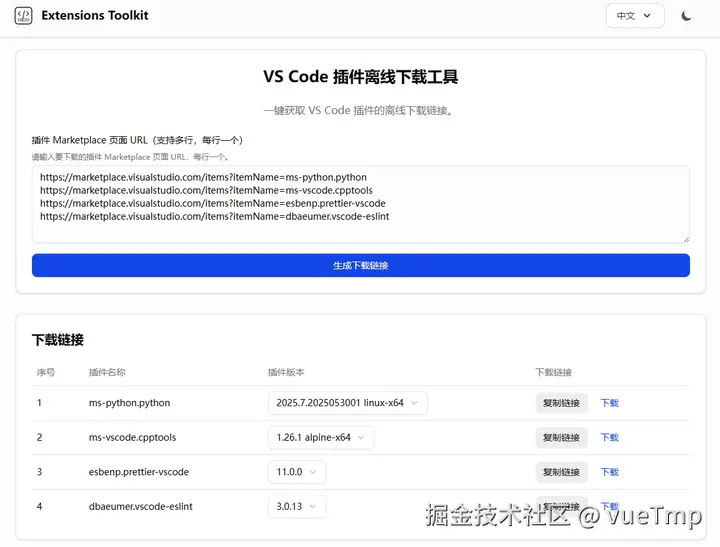Click the ms-python.python URL line in textarea
720x547 pixels.
pyautogui.click(x=203, y=177)
